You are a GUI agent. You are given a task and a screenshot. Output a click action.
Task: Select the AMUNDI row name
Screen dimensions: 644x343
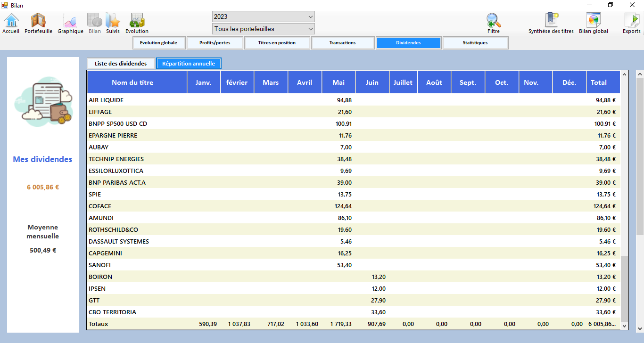pos(101,218)
